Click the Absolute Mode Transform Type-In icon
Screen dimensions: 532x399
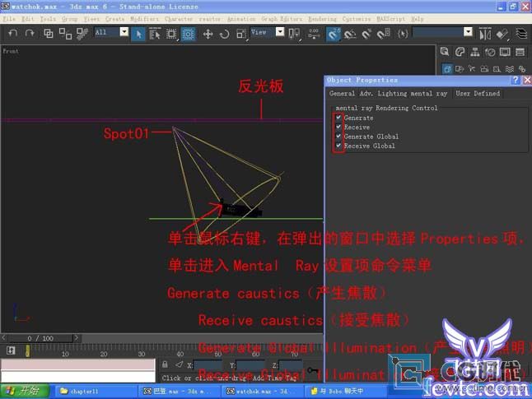pos(180,364)
